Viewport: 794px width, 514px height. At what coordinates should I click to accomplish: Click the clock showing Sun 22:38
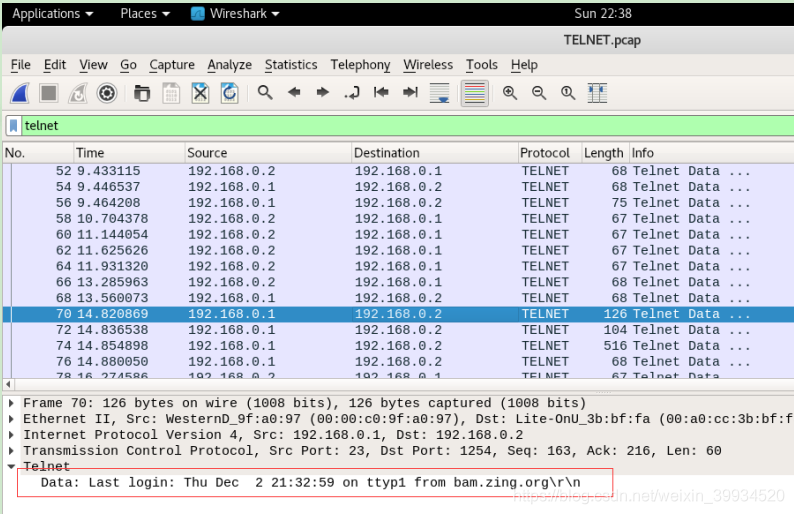pos(603,14)
